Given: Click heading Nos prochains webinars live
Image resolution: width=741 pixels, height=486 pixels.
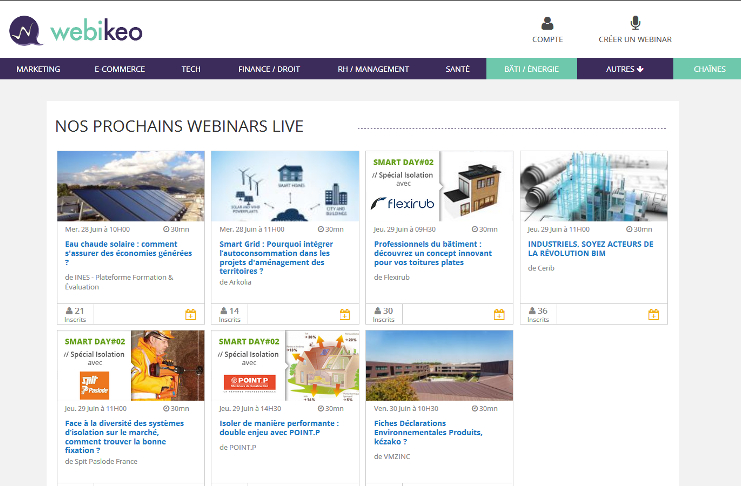Looking at the screenshot, I should pos(179,127).
